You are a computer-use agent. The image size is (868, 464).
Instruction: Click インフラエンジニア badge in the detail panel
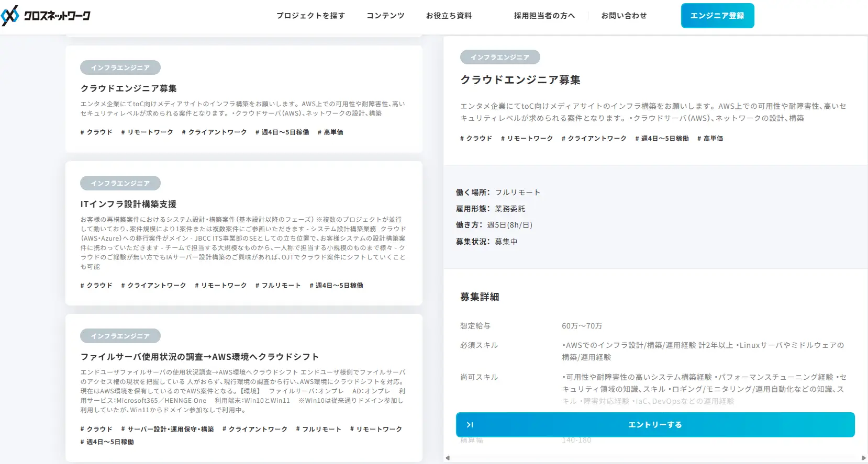click(x=500, y=57)
